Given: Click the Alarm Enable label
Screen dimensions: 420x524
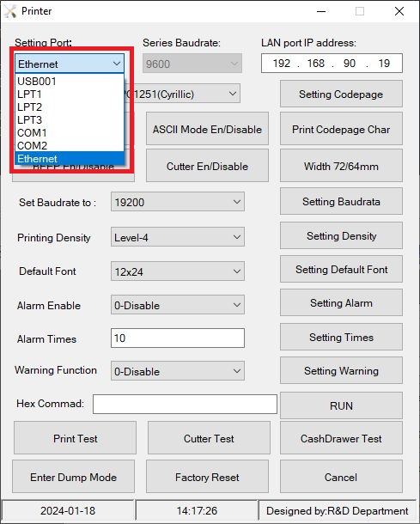Looking at the screenshot, I should 49,306.
